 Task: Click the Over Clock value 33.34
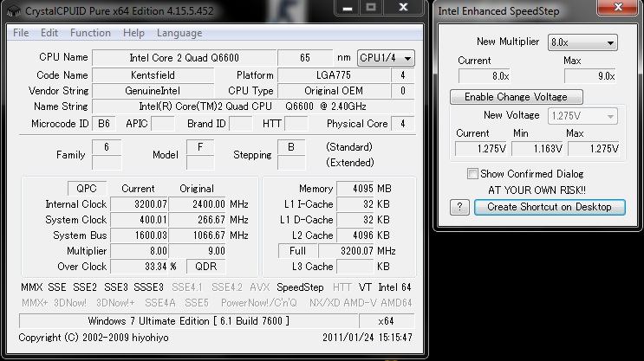[x=140, y=267]
